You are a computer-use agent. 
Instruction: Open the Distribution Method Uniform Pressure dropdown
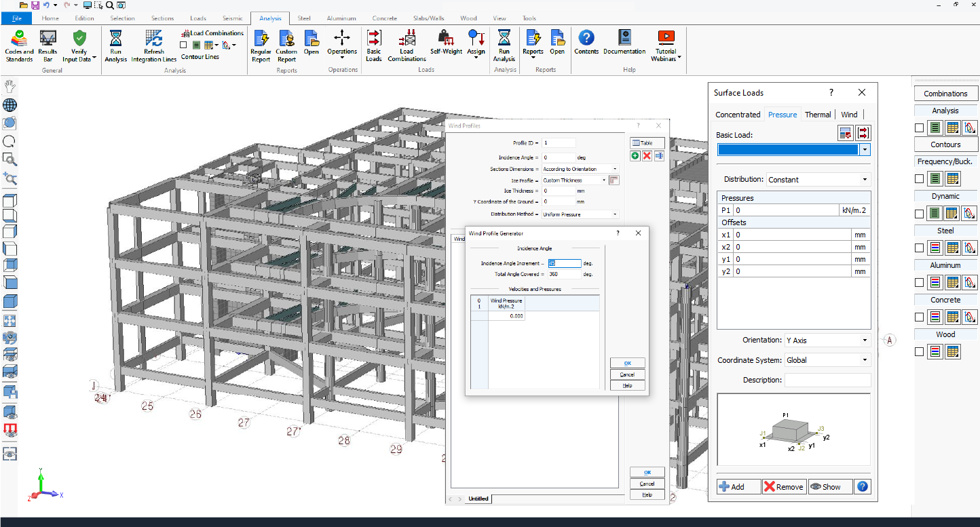pos(580,214)
